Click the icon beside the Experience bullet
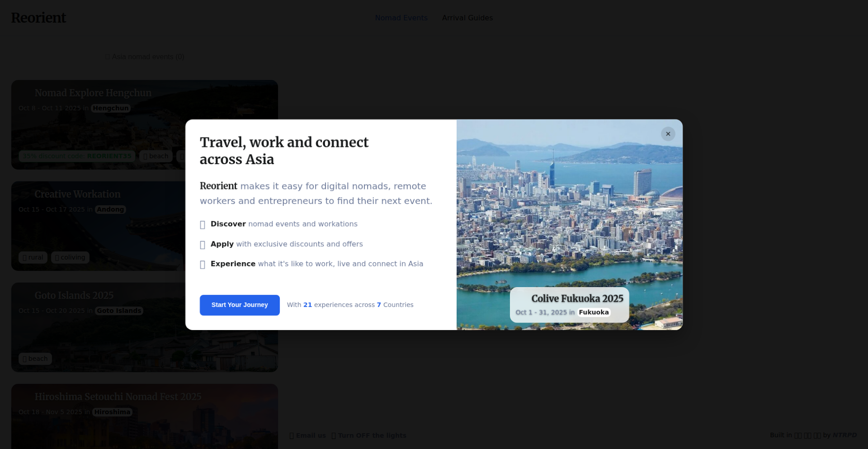This screenshot has width=868, height=449. [203, 265]
